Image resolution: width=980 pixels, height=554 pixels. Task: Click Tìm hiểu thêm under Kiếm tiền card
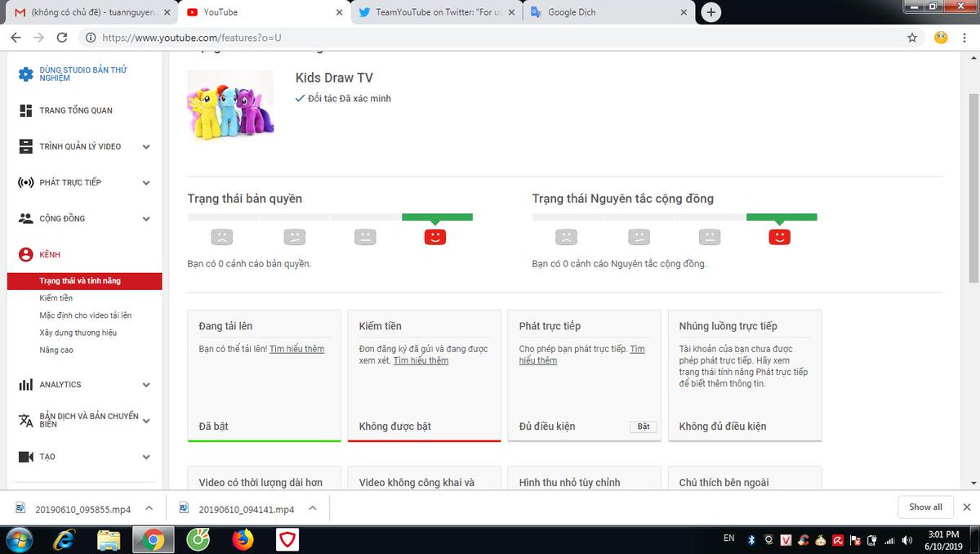[x=421, y=360]
